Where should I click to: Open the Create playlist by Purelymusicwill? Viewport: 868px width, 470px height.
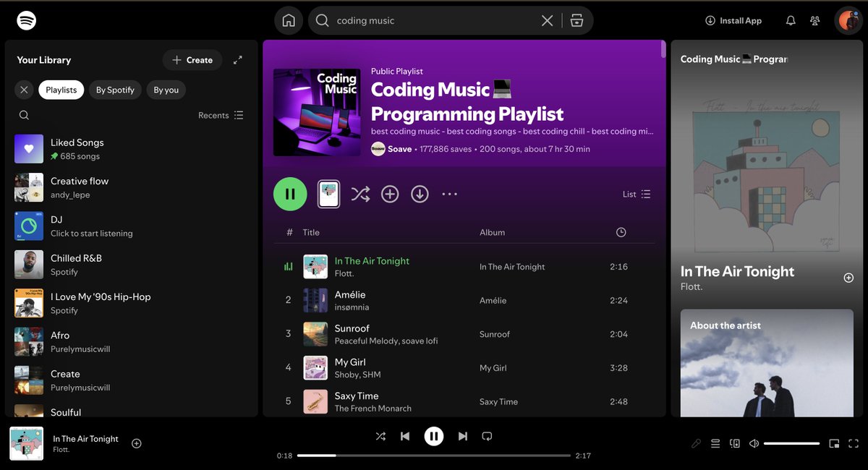132,380
